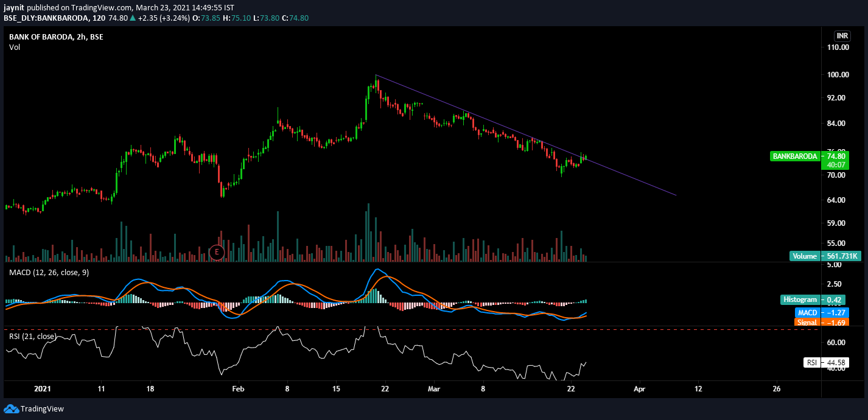Viewport: 868px width, 420px height.
Task: Click the Apr label on the time axis
Action: tap(639, 388)
